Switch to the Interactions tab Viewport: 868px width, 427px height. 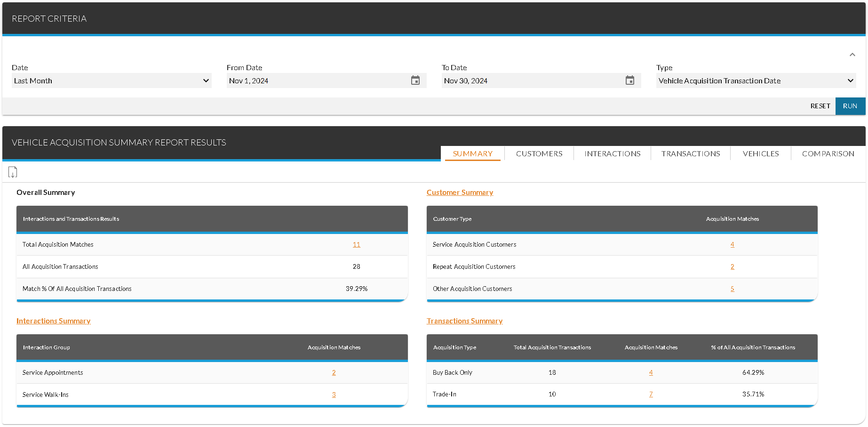(612, 153)
